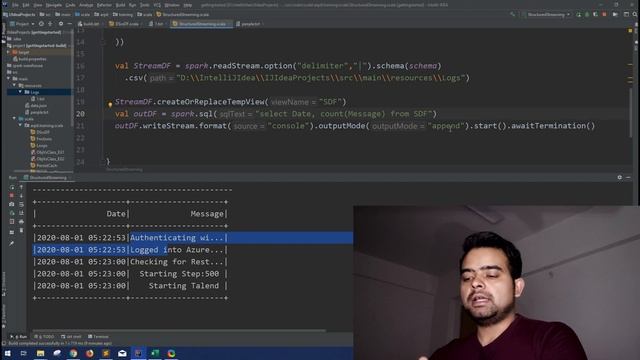
Task: Collapse the main folder arrow
Action: [9, 78]
